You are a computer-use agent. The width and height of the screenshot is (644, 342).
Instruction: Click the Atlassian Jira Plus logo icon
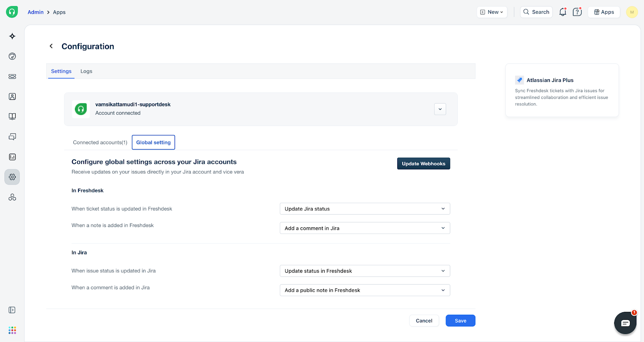(520, 80)
